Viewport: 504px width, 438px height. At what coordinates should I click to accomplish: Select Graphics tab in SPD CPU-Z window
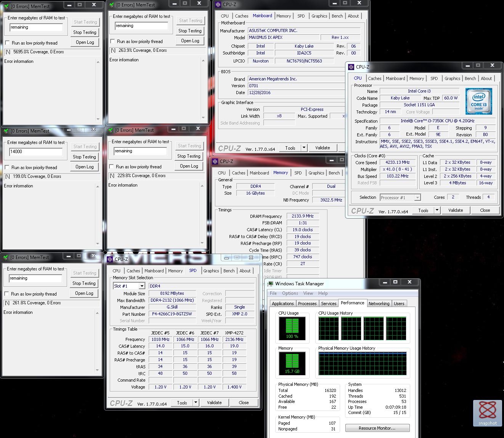click(211, 271)
